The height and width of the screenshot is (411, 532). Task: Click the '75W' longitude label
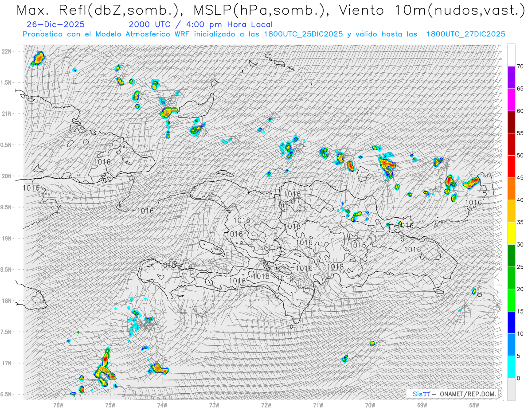[x=110, y=405]
